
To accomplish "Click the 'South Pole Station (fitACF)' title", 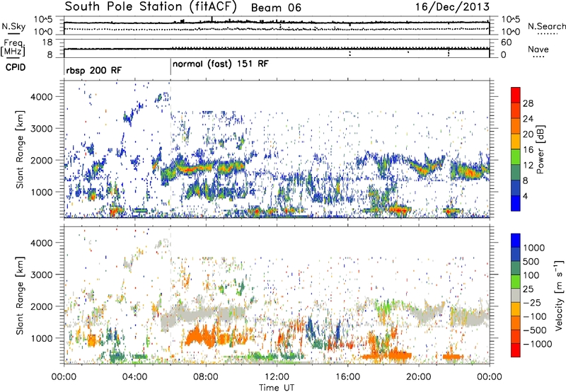I will (x=151, y=7).
